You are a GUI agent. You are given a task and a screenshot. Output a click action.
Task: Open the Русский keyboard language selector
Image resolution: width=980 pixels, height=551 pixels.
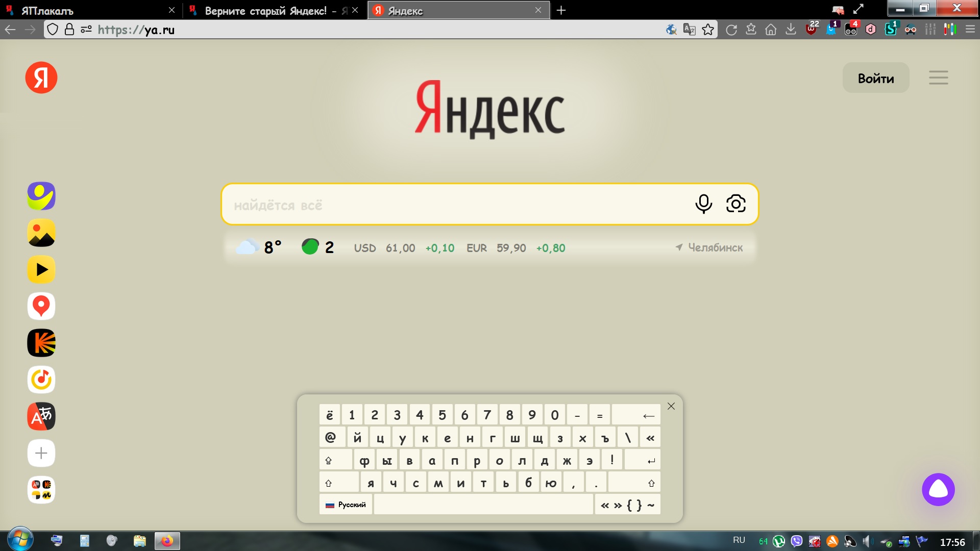click(346, 505)
